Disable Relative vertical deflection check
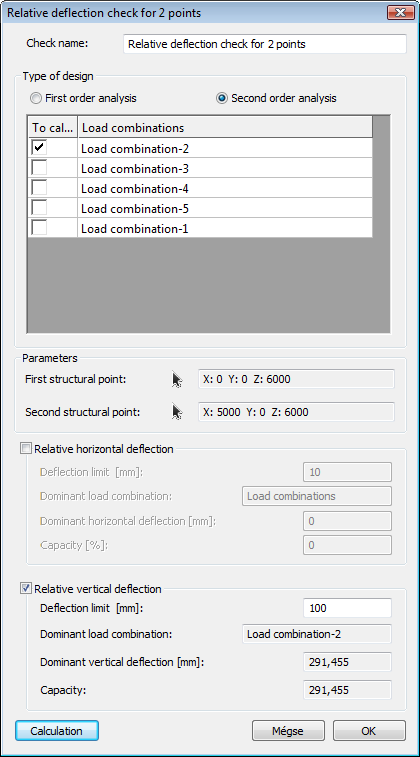The image size is (420, 757). click(x=25, y=589)
